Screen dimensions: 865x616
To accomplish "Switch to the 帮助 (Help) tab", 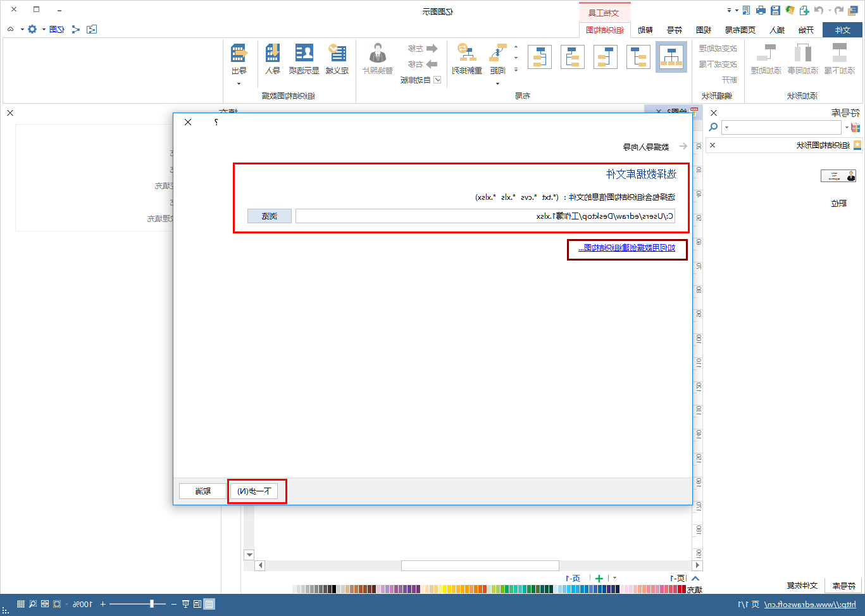I will [x=645, y=30].
